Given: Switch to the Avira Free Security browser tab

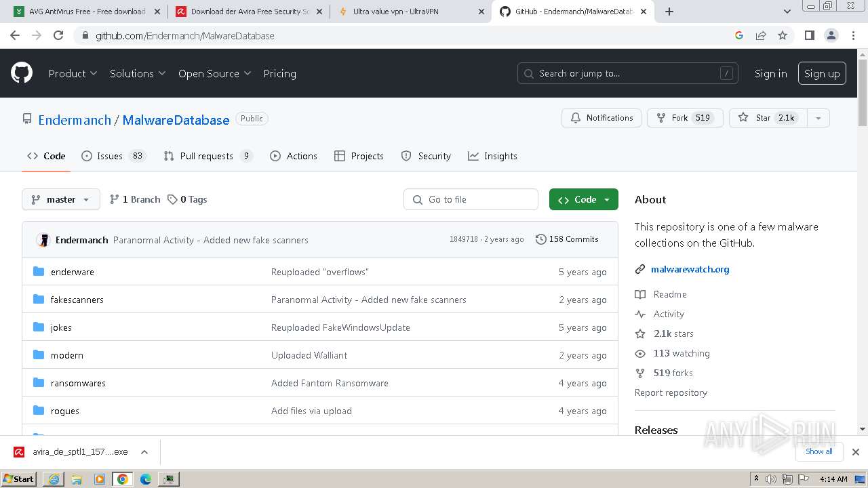Looking at the screenshot, I should (x=249, y=12).
